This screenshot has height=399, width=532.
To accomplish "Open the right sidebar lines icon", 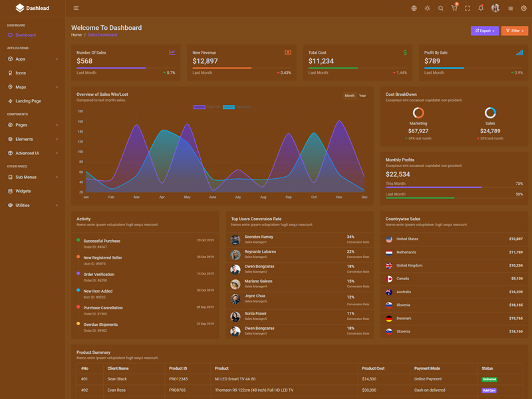I will (x=510, y=8).
